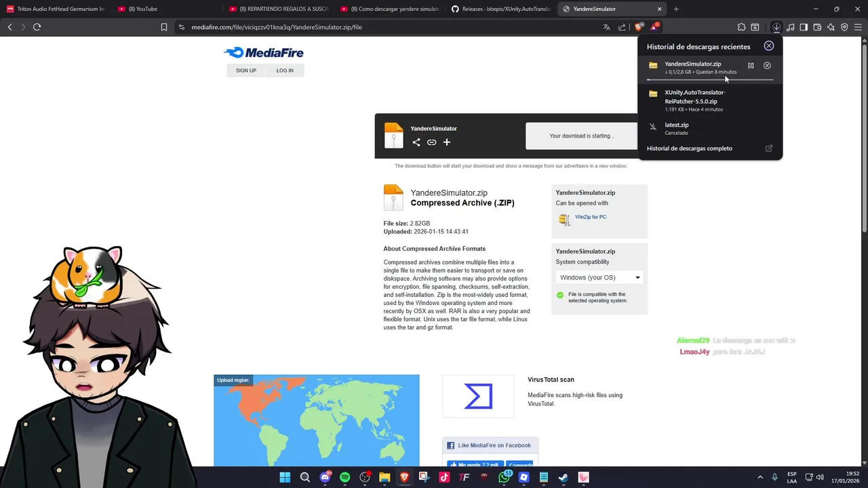Reload the MediaFire page
868x488 pixels.
click(37, 27)
